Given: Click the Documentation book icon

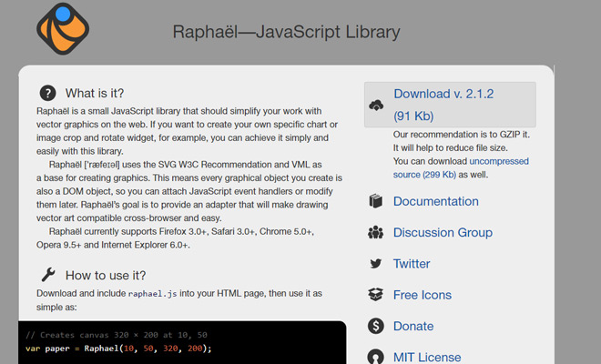Looking at the screenshot, I should 375,201.
